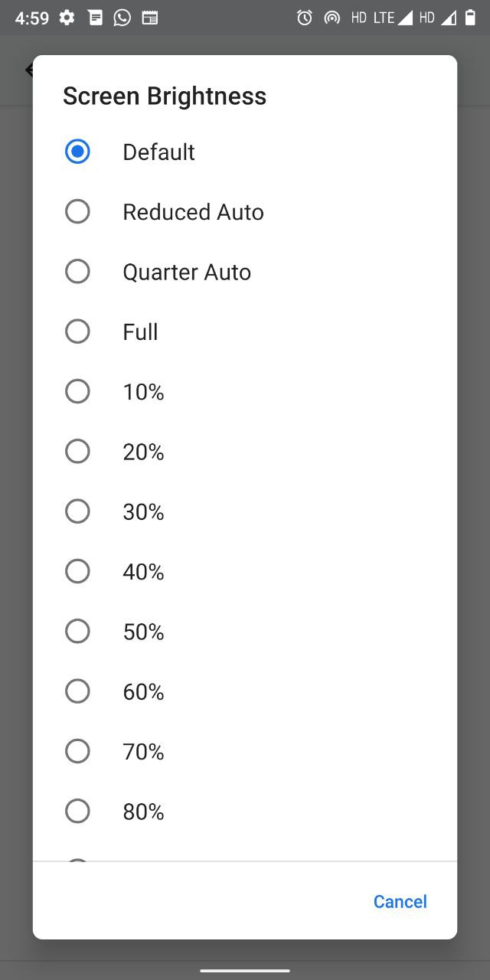Viewport: 490px width, 980px height.
Task: Select Quarter Auto brightness
Action: (77, 271)
